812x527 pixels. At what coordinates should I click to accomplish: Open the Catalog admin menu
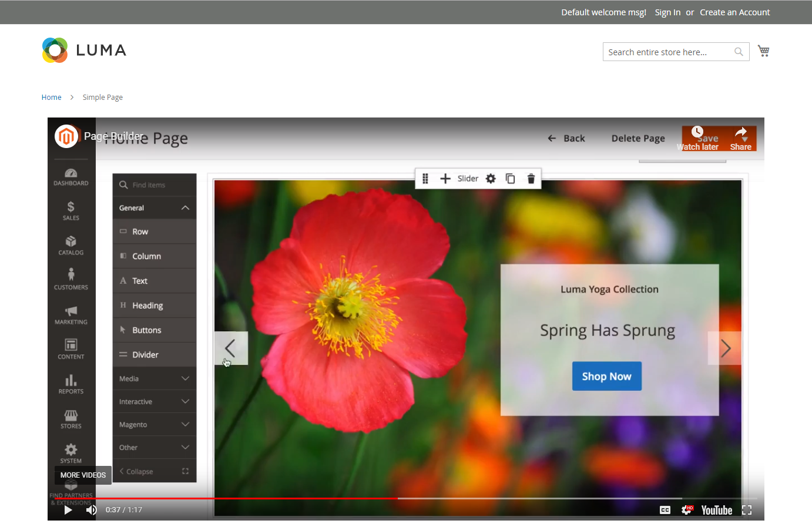click(71, 245)
